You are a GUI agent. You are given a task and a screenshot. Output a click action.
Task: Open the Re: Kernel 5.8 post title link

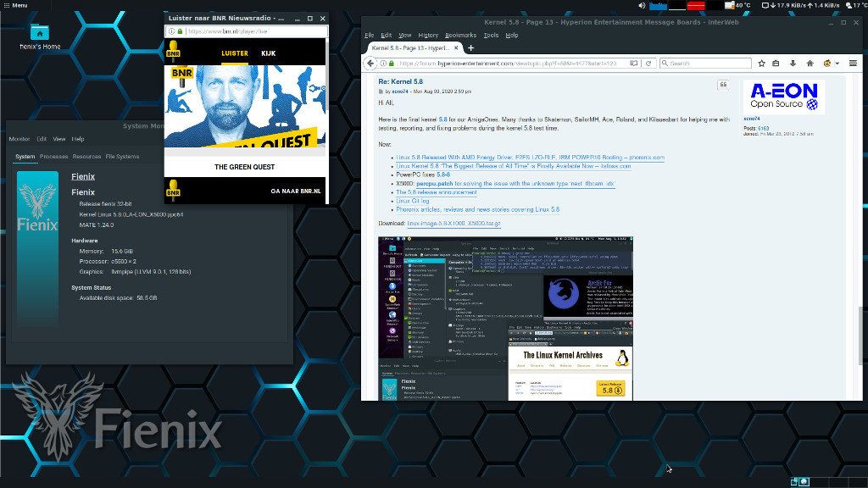400,81
